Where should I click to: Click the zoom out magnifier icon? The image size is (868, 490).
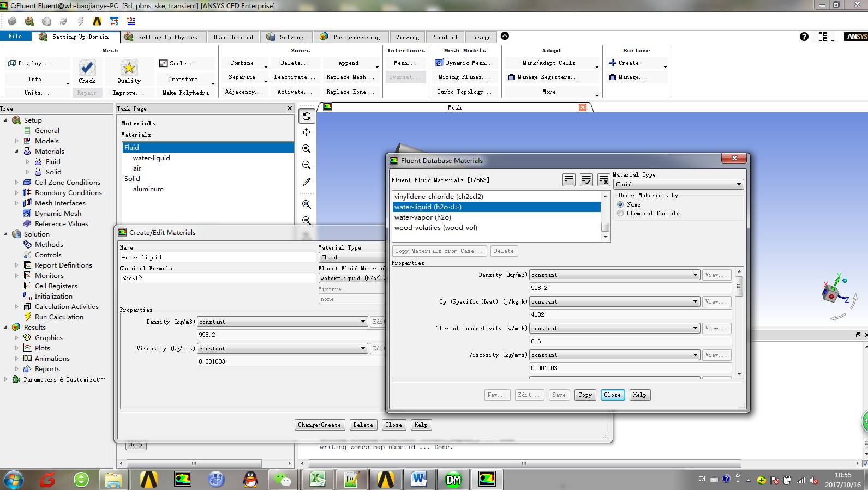pos(307,220)
